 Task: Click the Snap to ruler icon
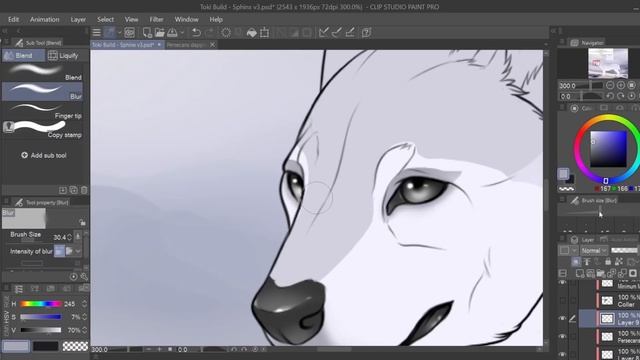(324, 33)
